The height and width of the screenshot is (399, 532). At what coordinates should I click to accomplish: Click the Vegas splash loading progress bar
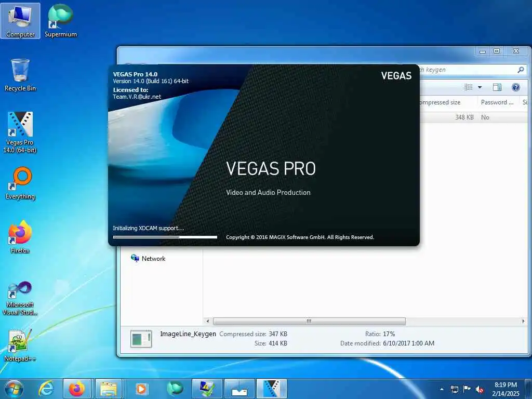point(165,237)
